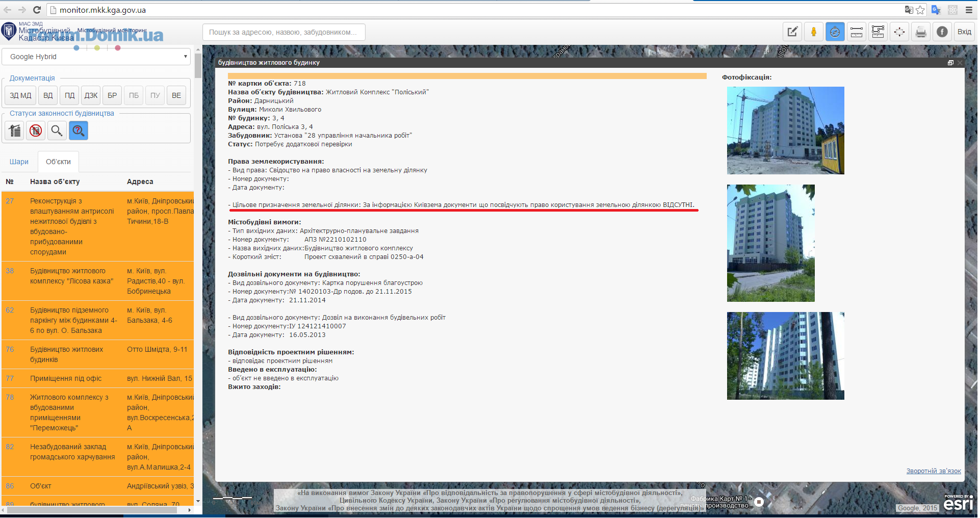Restore the object info popup window
Viewport: 980px width, 518px height.
coord(950,63)
